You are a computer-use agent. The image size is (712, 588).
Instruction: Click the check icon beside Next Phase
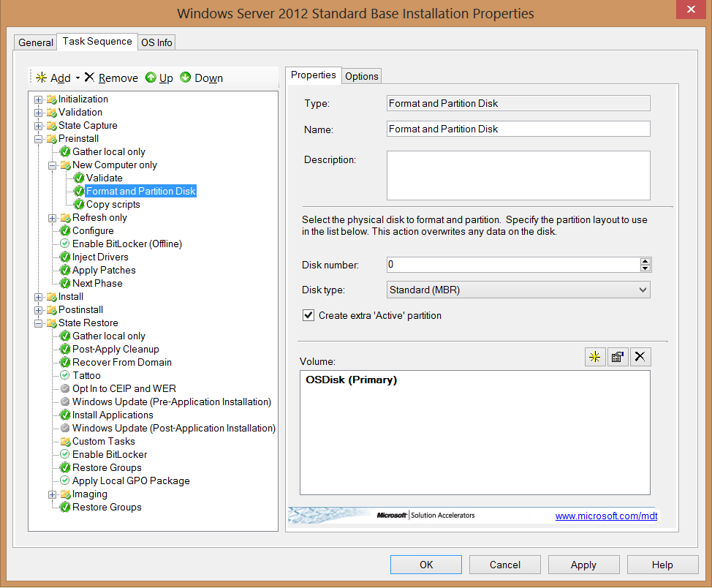[65, 284]
